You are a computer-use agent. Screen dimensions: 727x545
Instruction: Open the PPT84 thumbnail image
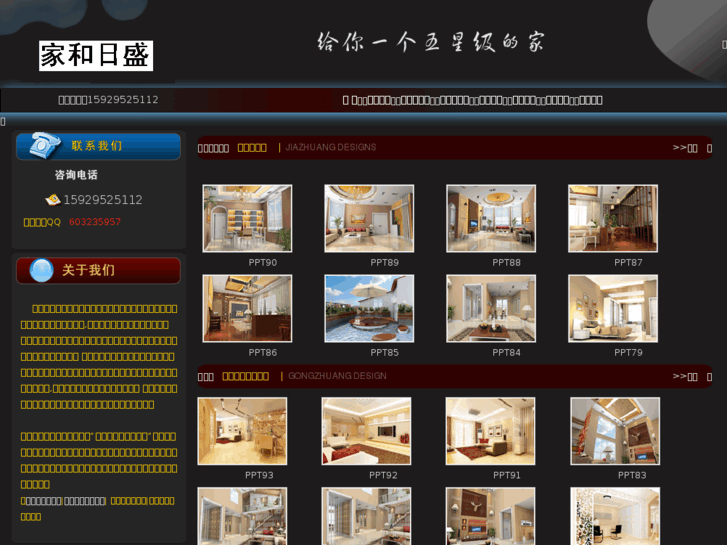point(491,308)
